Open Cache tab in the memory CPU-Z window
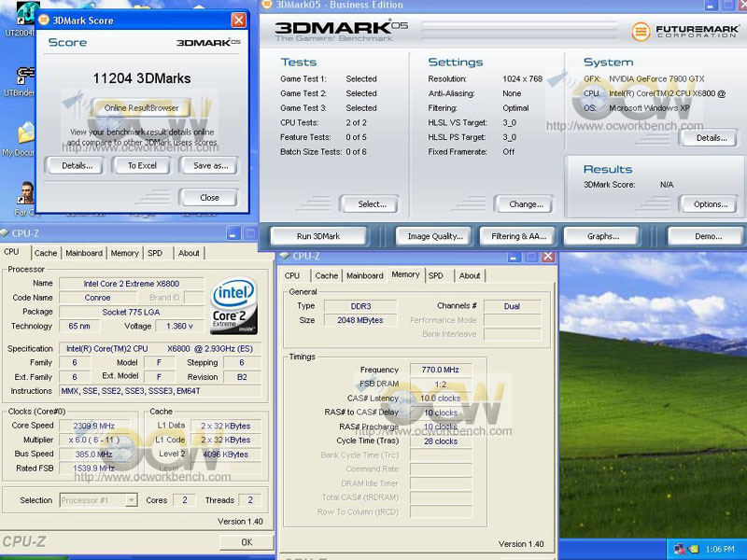The height and width of the screenshot is (560, 747). [x=326, y=275]
